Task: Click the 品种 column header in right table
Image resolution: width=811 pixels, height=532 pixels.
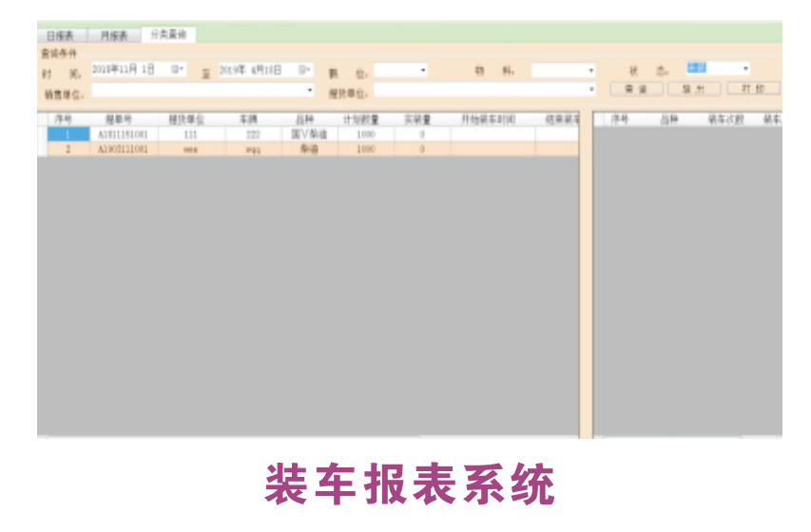Action: (668, 120)
